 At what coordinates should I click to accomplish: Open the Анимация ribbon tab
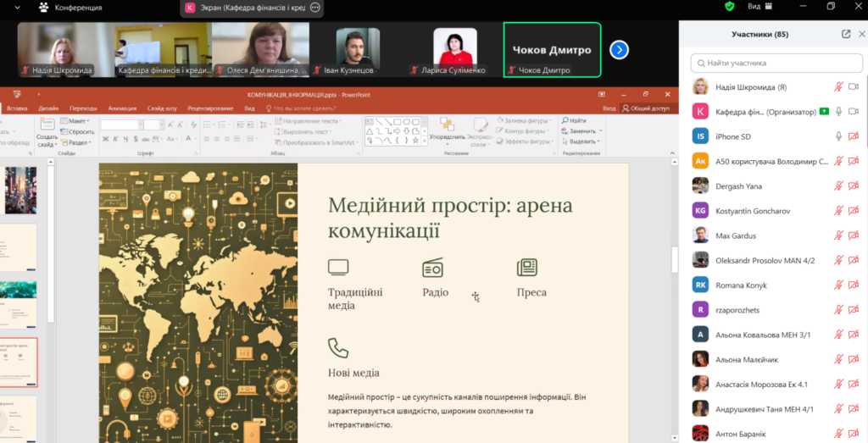(x=122, y=108)
